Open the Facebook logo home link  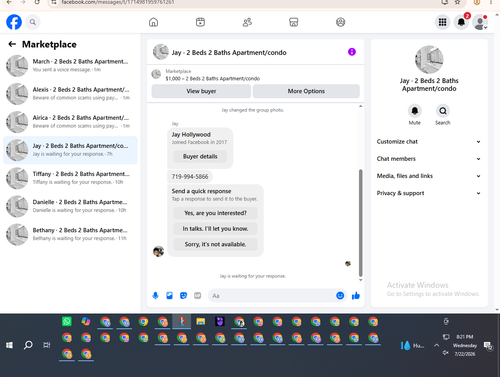[x=14, y=22]
